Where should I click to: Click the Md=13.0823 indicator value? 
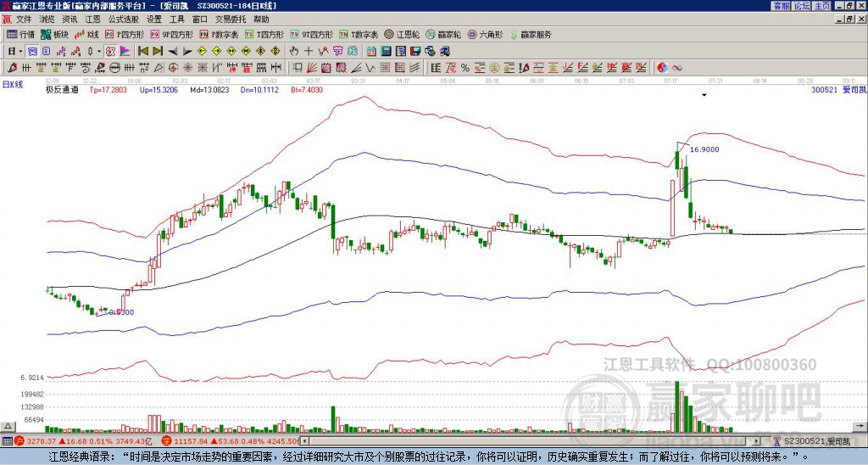click(x=209, y=89)
